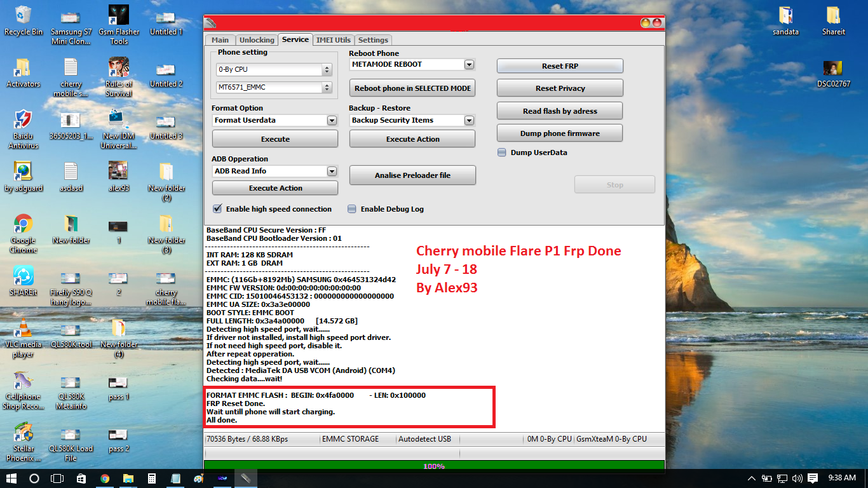Launch VLC media player shortcut

pyautogui.click(x=24, y=338)
